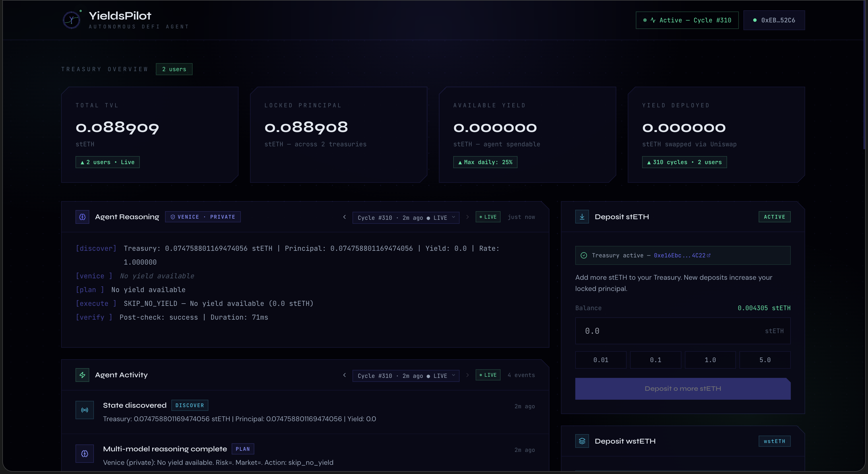Viewport: 868px width, 474px height.
Task: Open Cycle #310 dropdown in Agent Reasoning
Action: (406, 217)
